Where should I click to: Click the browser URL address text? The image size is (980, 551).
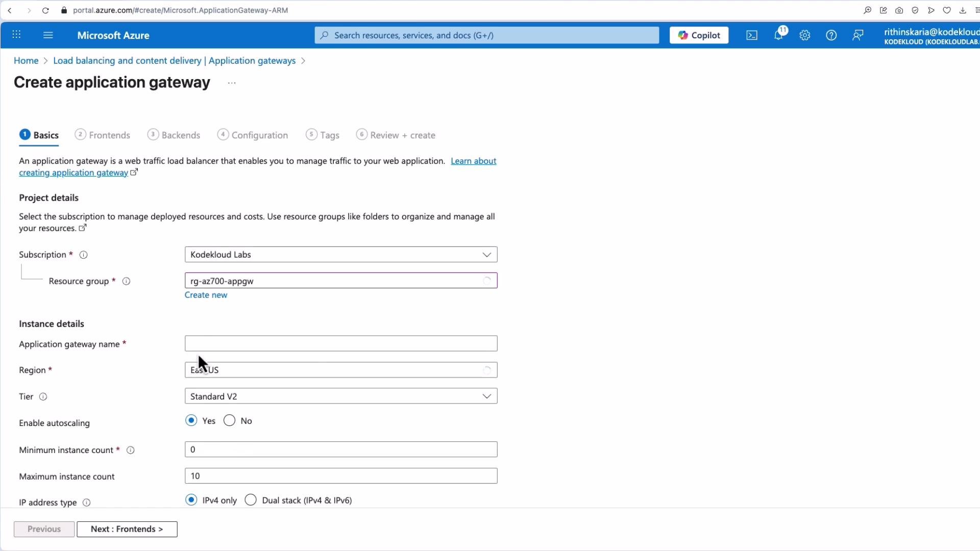tap(181, 10)
